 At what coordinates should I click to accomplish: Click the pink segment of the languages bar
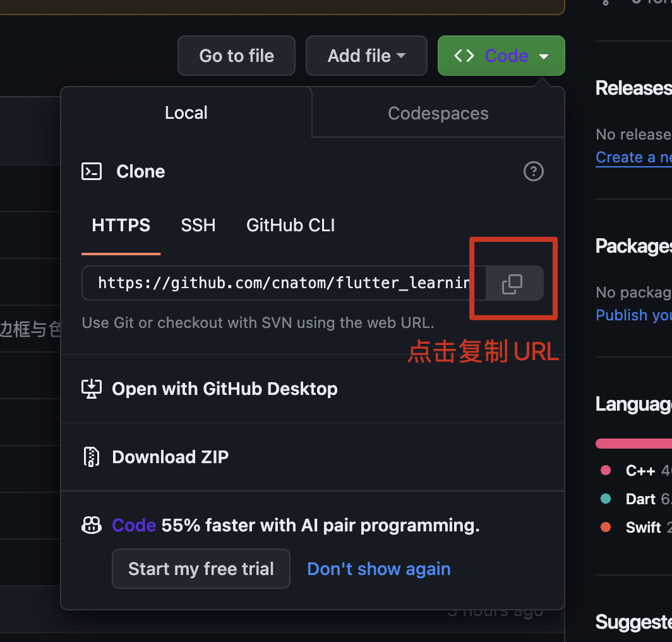634,444
